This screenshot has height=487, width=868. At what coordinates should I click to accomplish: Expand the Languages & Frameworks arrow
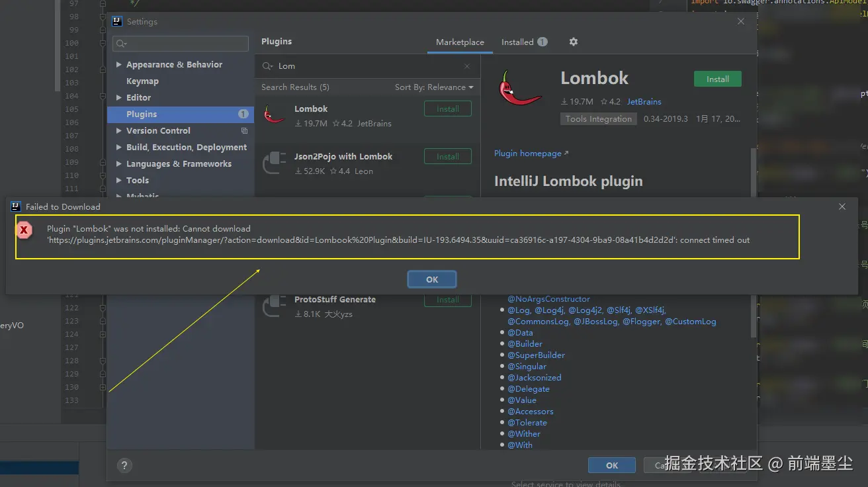point(119,164)
